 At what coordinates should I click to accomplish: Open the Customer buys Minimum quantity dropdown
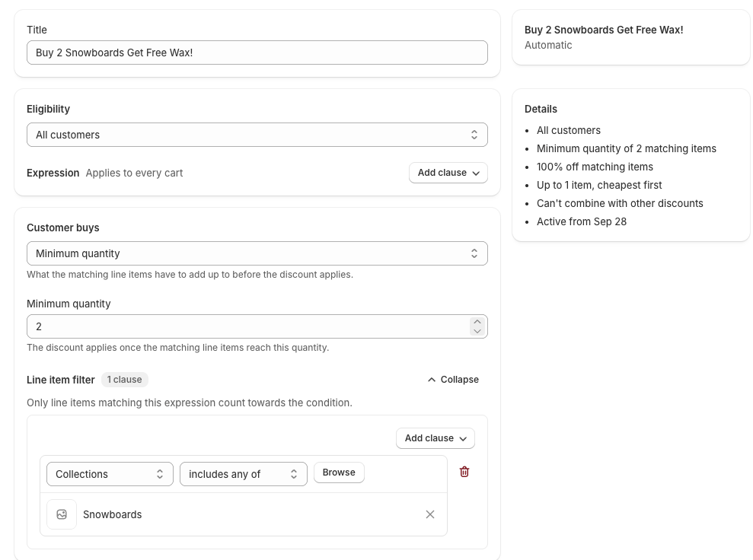click(257, 253)
